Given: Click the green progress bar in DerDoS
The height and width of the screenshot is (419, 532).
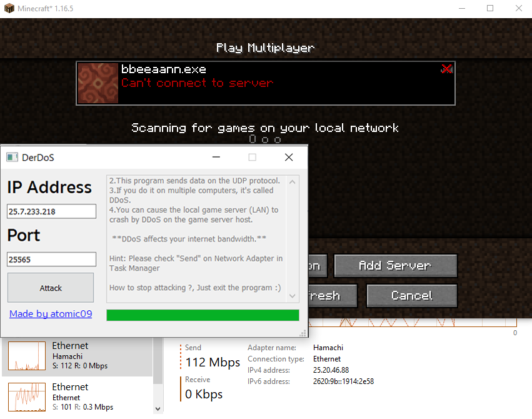Looking at the screenshot, I should click(203, 315).
